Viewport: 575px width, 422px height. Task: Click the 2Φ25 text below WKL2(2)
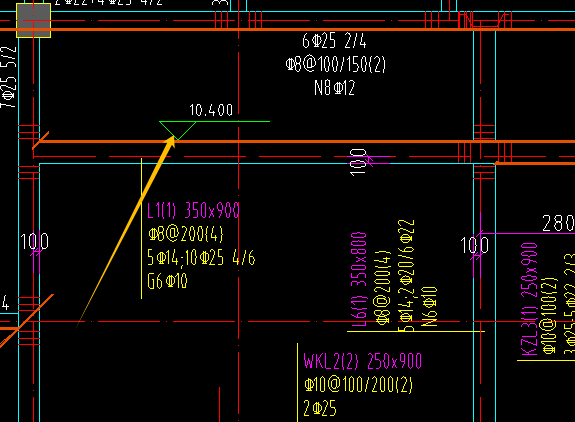(x=320, y=408)
